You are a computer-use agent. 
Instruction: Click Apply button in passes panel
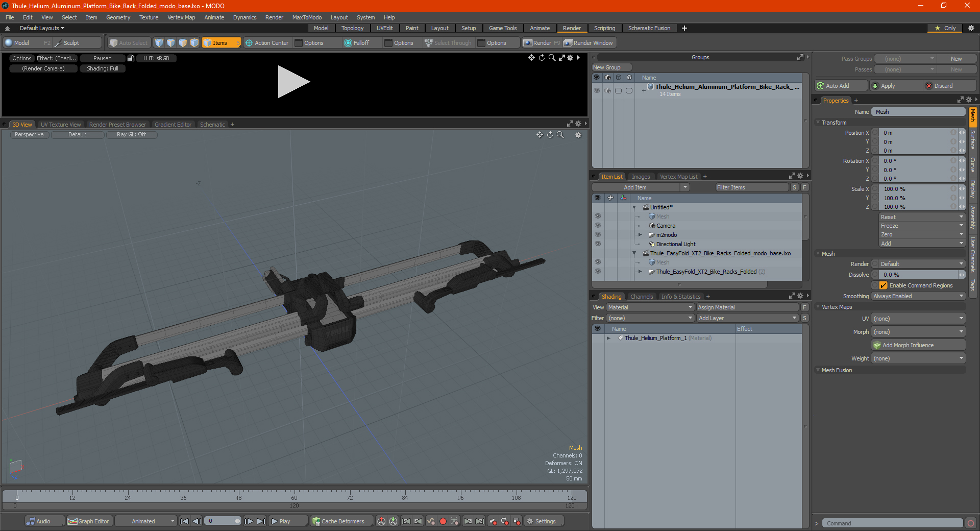tap(896, 86)
